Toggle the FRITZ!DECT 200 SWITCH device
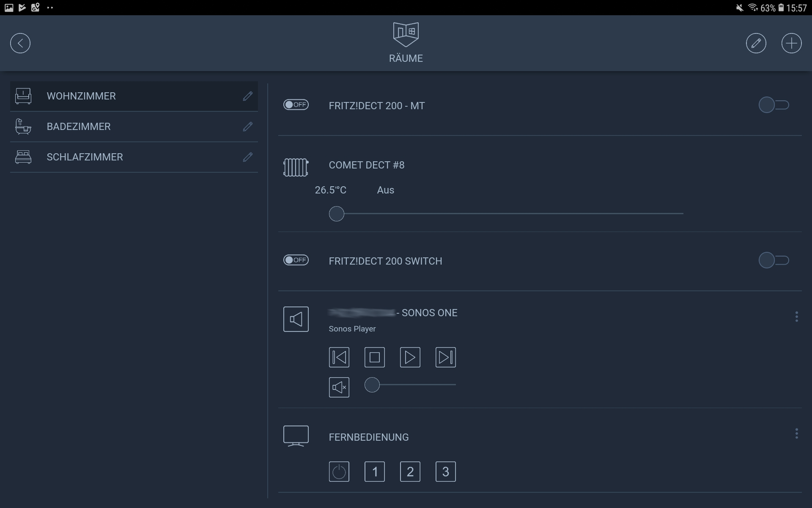Image resolution: width=812 pixels, height=508 pixels. point(774,260)
